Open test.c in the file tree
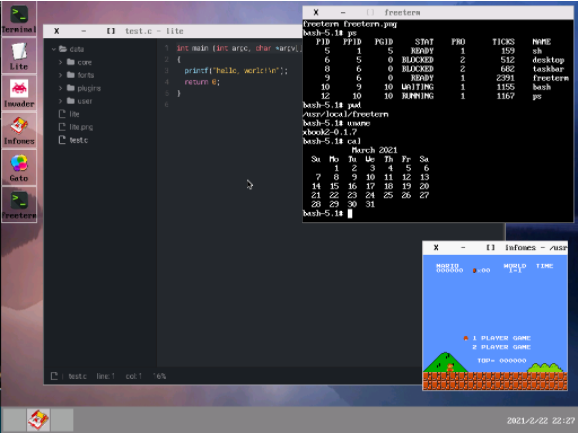This screenshot has height=434, width=578. (73, 140)
